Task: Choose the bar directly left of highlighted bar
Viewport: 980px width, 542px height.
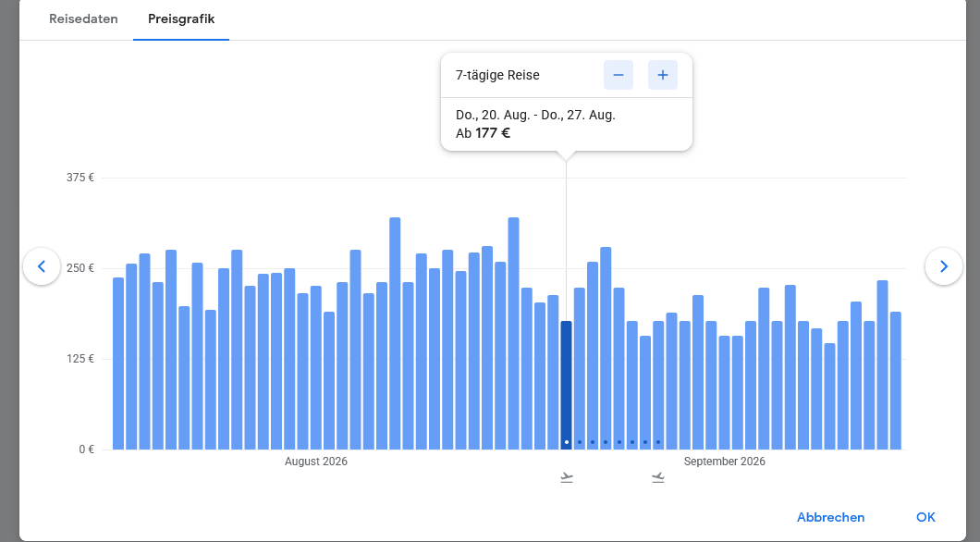Action: point(553,370)
